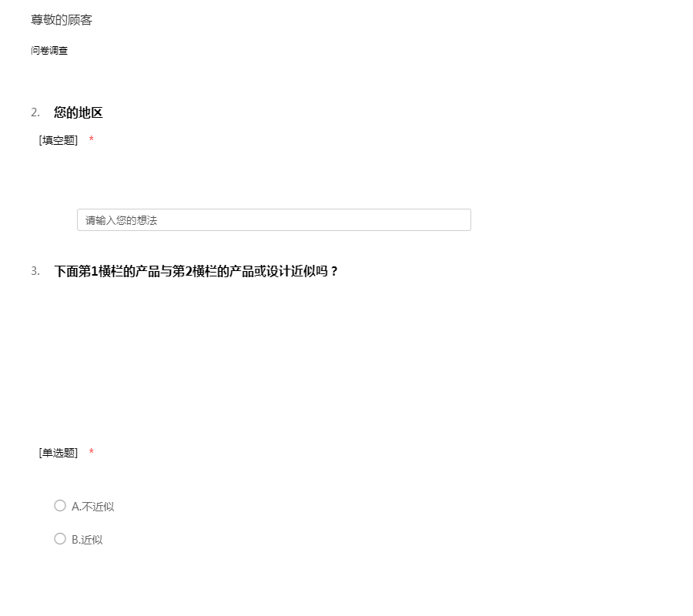
Task: Click the 尊敬的顾客 page heading
Action: [62, 20]
